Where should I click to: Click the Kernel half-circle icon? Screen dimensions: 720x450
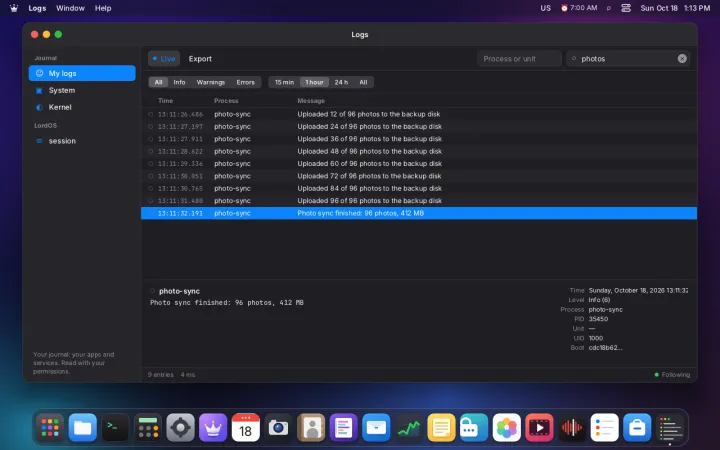tap(39, 107)
